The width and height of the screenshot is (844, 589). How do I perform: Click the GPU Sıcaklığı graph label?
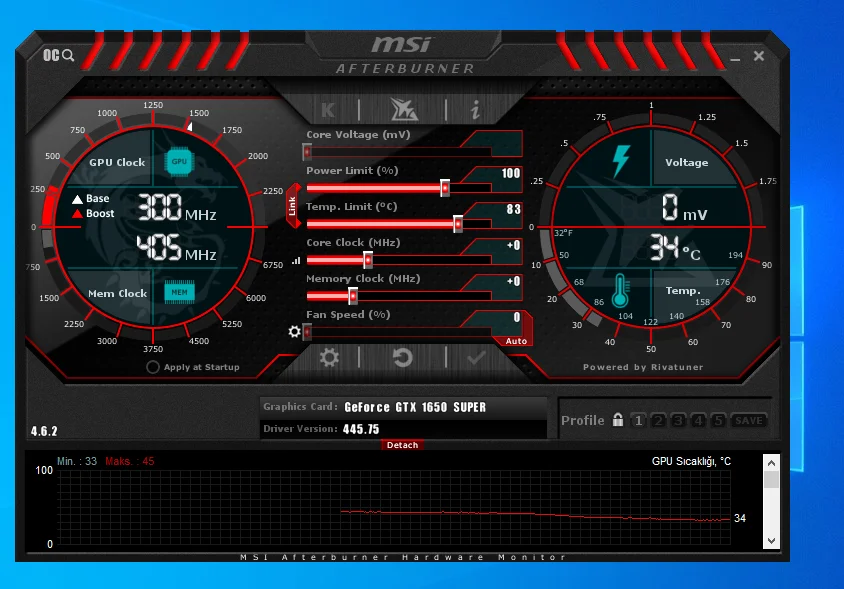point(691,461)
